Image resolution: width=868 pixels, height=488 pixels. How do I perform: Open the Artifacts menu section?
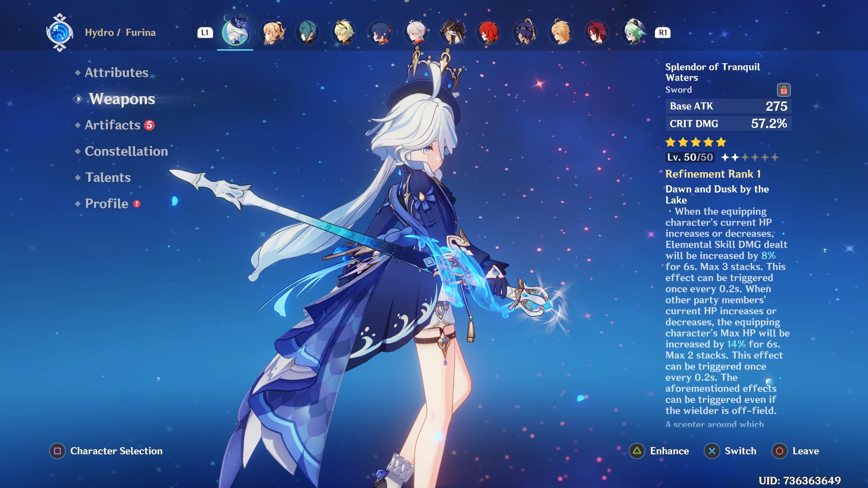(x=113, y=125)
